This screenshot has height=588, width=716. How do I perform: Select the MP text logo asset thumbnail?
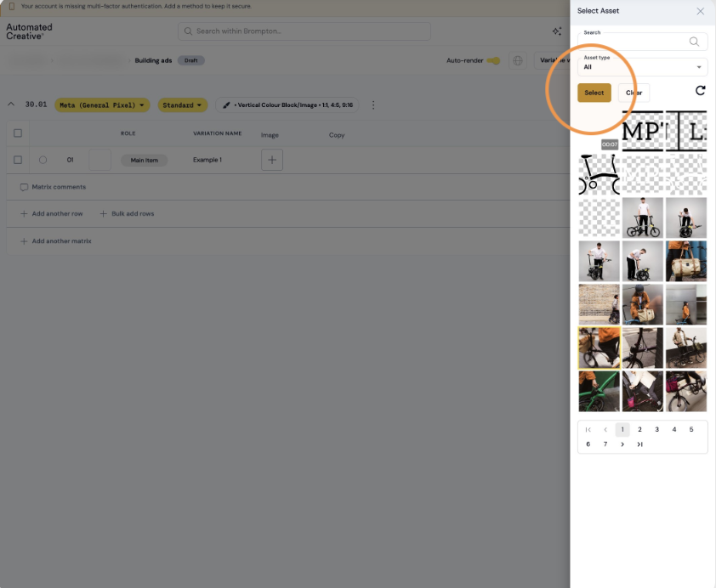point(643,131)
